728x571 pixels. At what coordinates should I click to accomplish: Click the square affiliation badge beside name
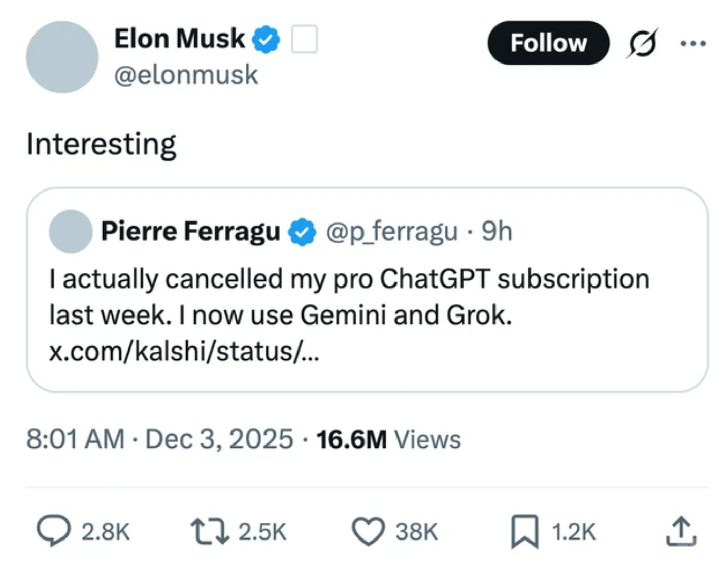coord(304,39)
